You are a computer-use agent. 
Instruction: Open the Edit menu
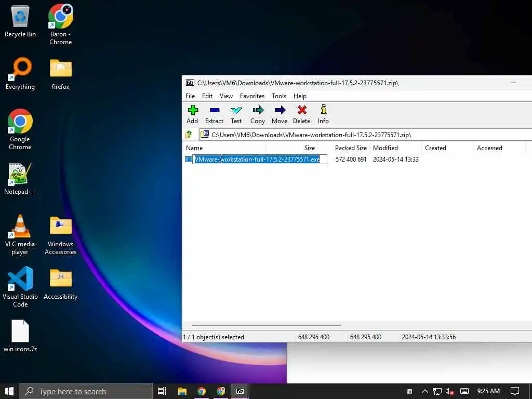[207, 96]
